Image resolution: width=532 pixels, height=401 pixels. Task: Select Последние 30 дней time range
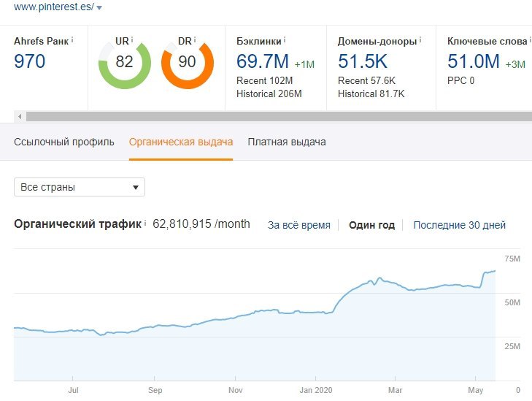[460, 225]
